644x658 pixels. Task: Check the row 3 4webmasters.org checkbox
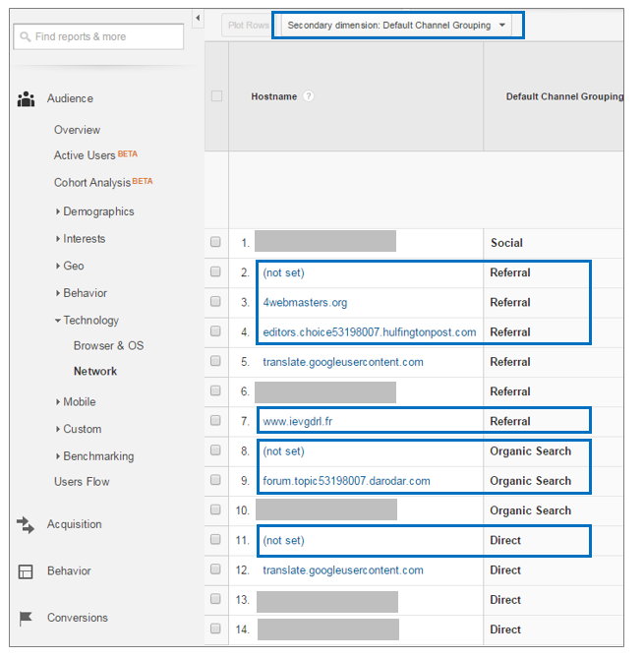[x=215, y=301]
